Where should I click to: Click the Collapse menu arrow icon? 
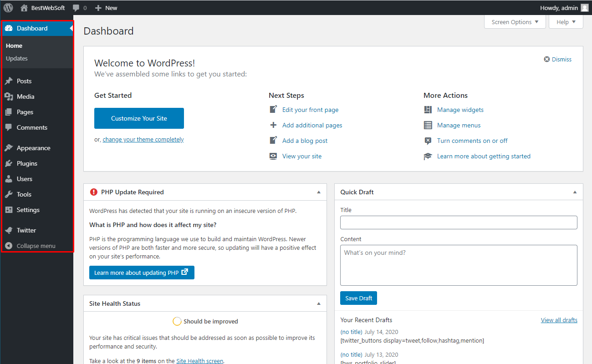[x=8, y=246]
